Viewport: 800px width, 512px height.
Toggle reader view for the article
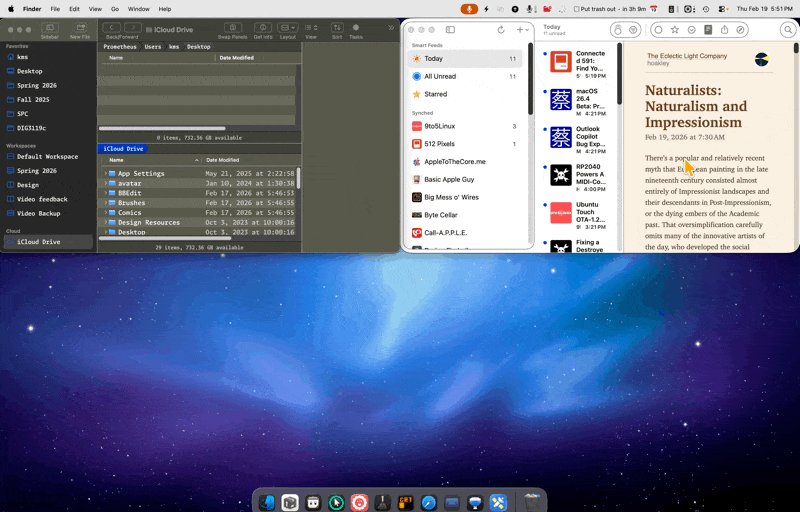708,30
